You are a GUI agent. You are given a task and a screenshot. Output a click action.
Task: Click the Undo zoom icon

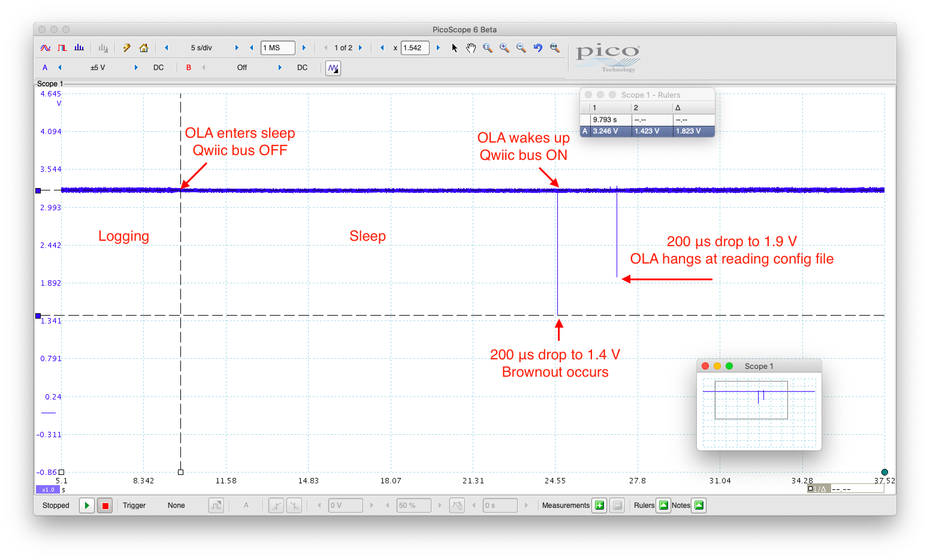click(x=538, y=48)
